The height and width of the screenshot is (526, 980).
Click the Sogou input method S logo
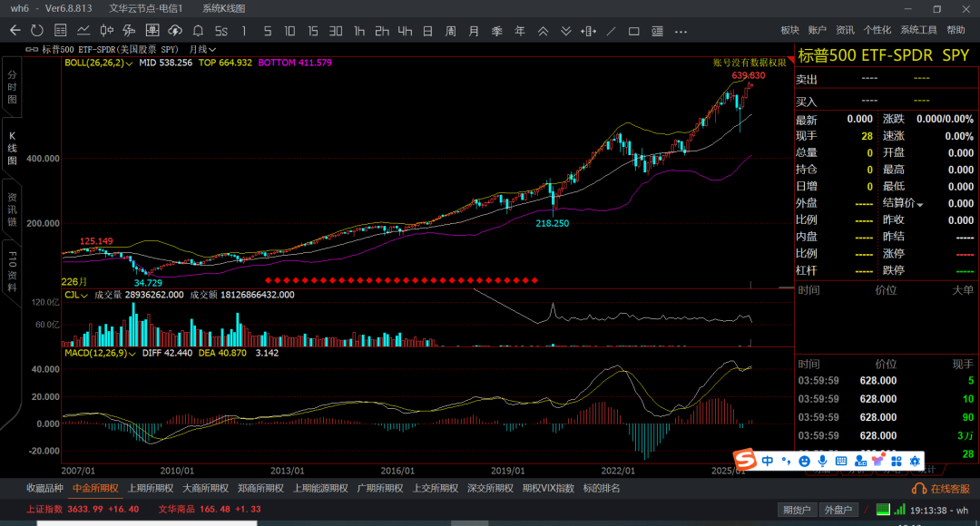745,460
